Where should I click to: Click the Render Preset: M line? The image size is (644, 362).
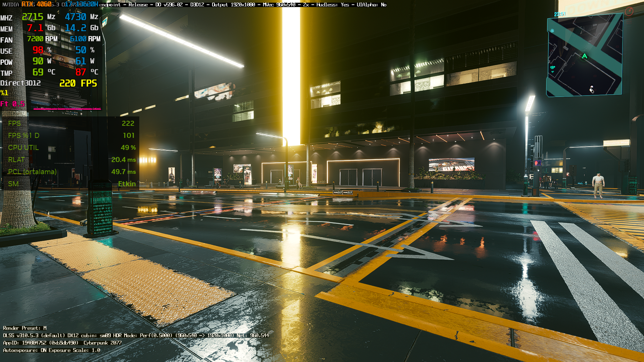click(25, 328)
